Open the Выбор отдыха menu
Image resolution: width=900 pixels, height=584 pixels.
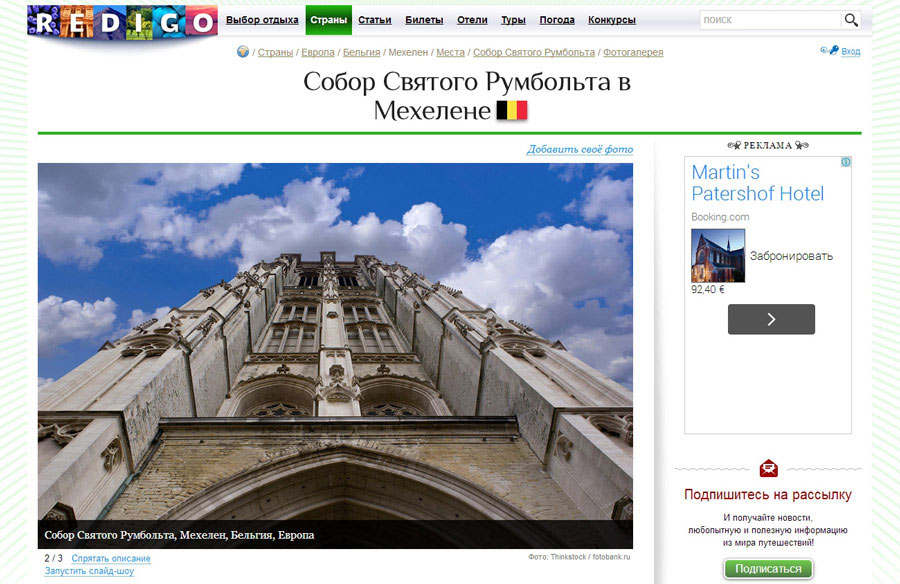[x=262, y=20]
